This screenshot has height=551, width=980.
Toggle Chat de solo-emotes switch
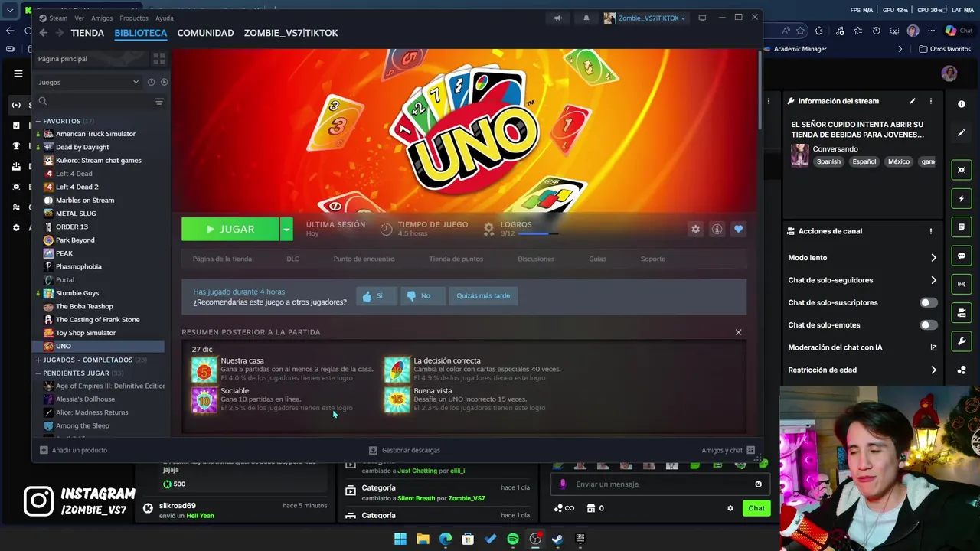pyautogui.click(x=928, y=325)
